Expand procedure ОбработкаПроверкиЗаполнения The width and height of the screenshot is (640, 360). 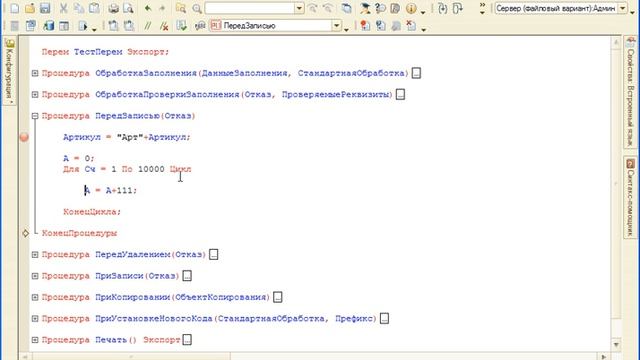[x=35, y=95]
